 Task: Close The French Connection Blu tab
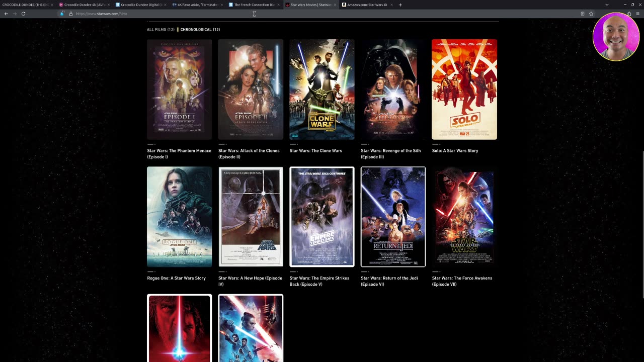pyautogui.click(x=278, y=5)
